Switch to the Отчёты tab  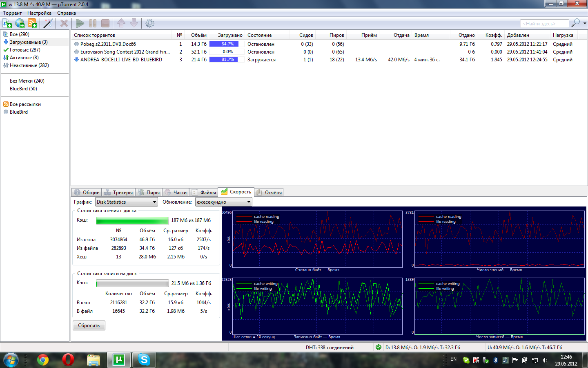tap(269, 192)
